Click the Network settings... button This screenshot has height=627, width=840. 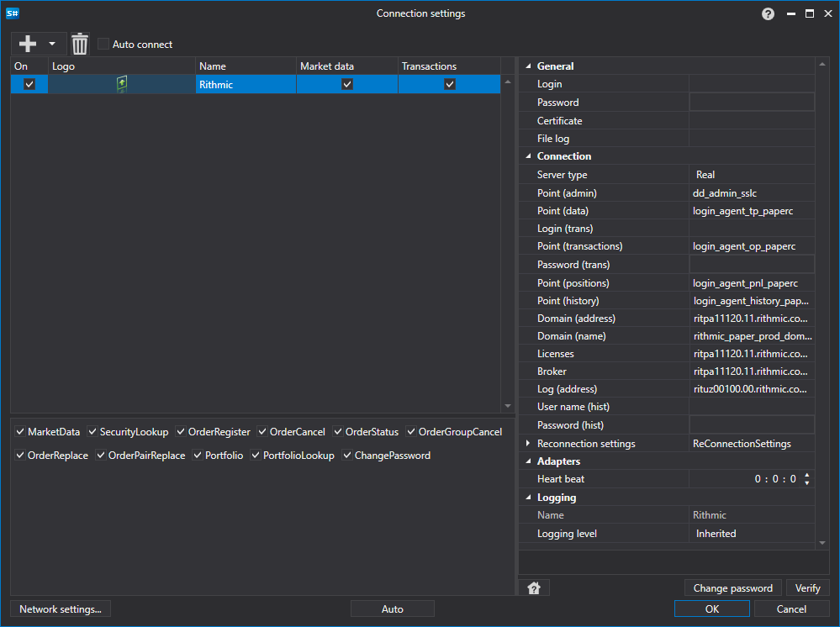[61, 609]
